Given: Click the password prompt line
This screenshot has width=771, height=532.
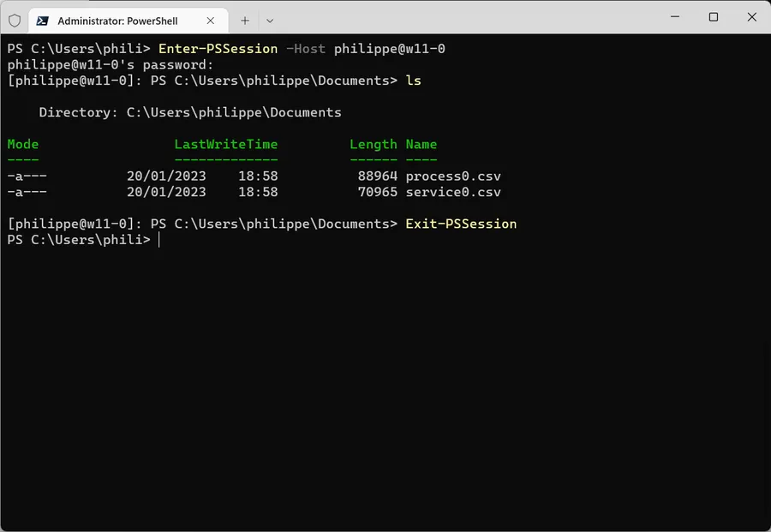Looking at the screenshot, I should (111, 64).
